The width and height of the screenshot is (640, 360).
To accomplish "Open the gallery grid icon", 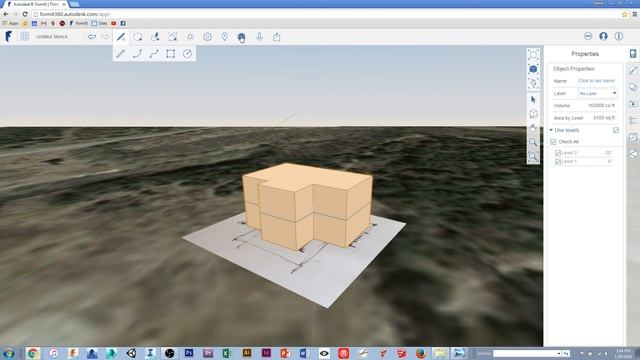I will [24, 36].
